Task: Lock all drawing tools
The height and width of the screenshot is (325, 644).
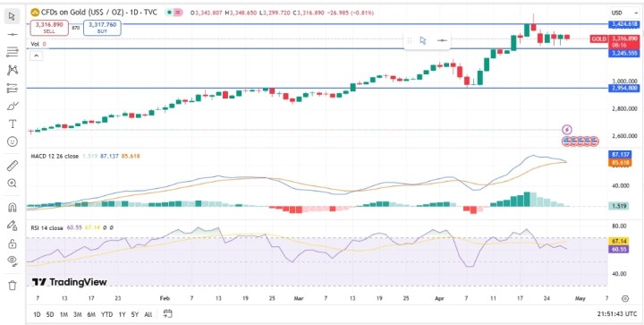Action: click(13, 244)
